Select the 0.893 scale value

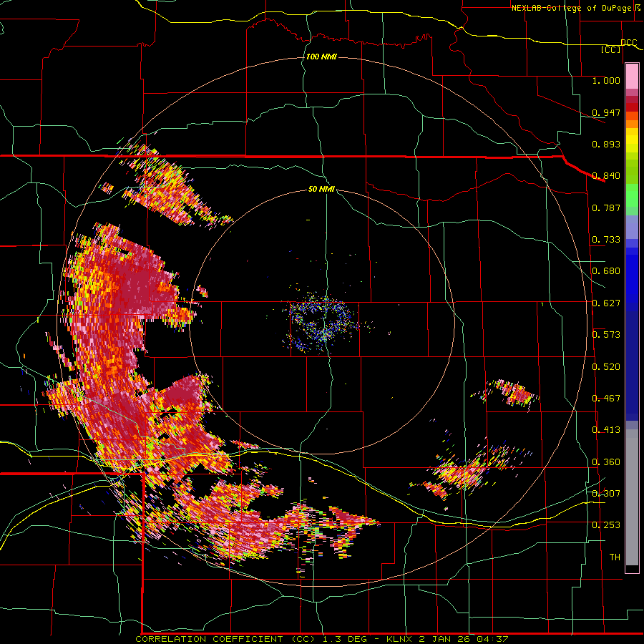click(606, 144)
